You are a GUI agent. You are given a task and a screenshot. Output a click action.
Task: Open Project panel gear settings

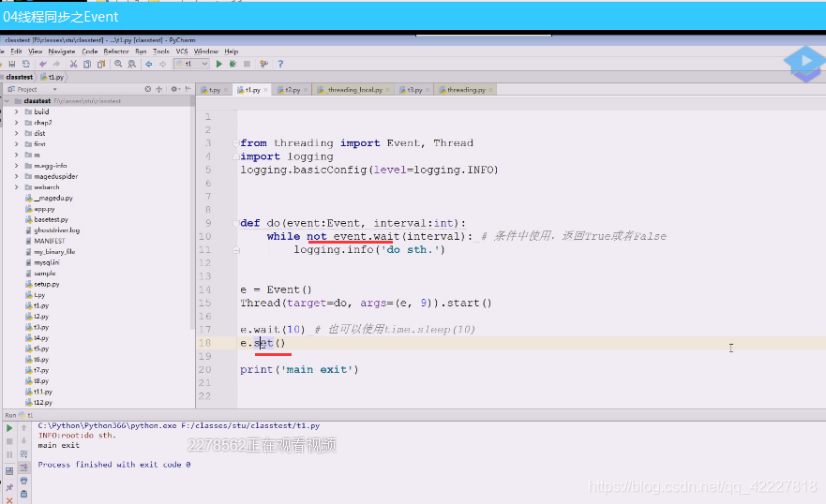click(175, 89)
